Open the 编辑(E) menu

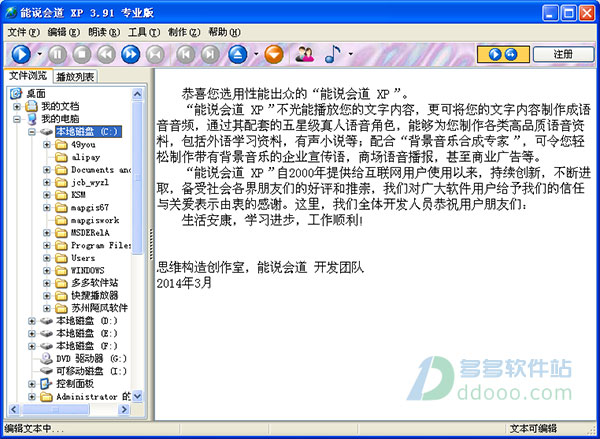(x=64, y=33)
